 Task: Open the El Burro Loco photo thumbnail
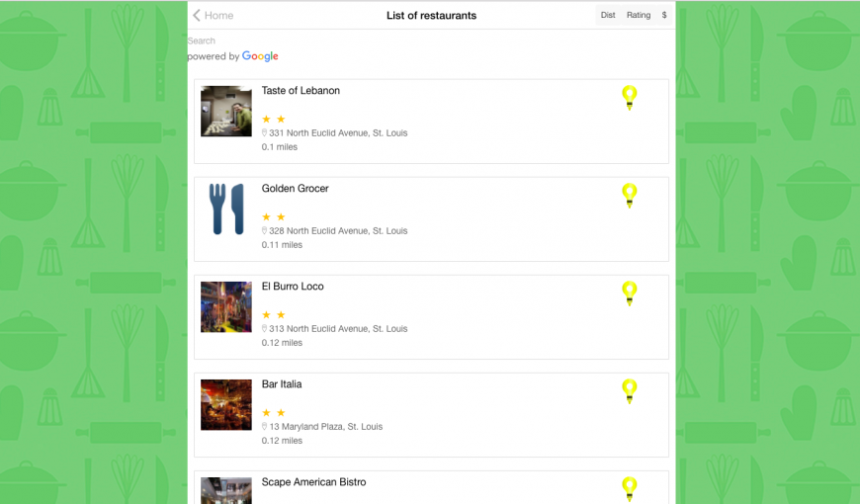(226, 307)
